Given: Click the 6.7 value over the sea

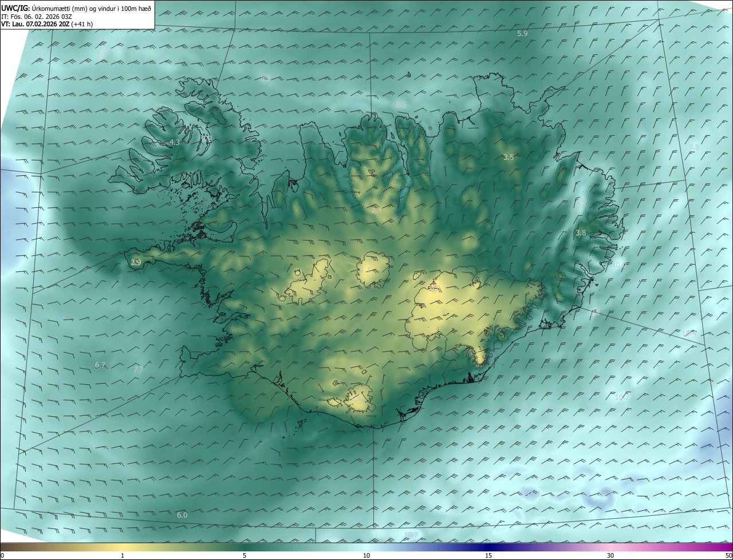Looking at the screenshot, I should (x=100, y=365).
